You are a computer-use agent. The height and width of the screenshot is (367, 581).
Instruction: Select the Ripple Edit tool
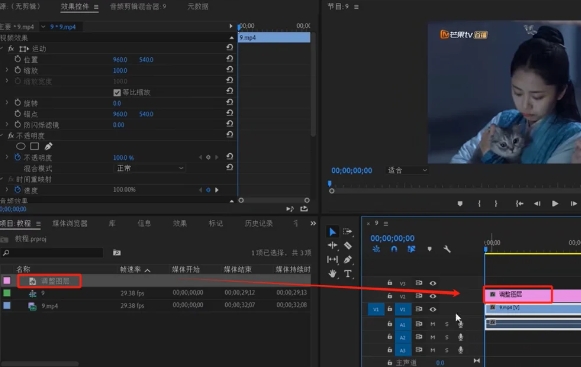pyautogui.click(x=332, y=245)
